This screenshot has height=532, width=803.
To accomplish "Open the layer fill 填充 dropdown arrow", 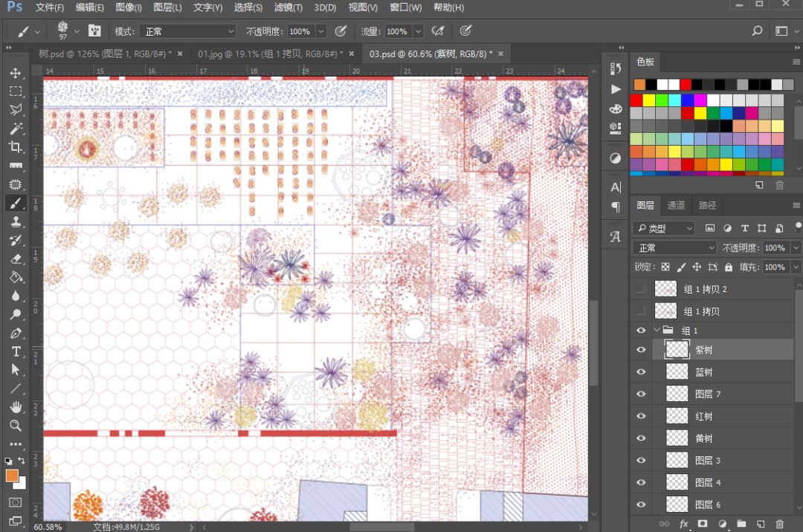I will tap(796, 267).
